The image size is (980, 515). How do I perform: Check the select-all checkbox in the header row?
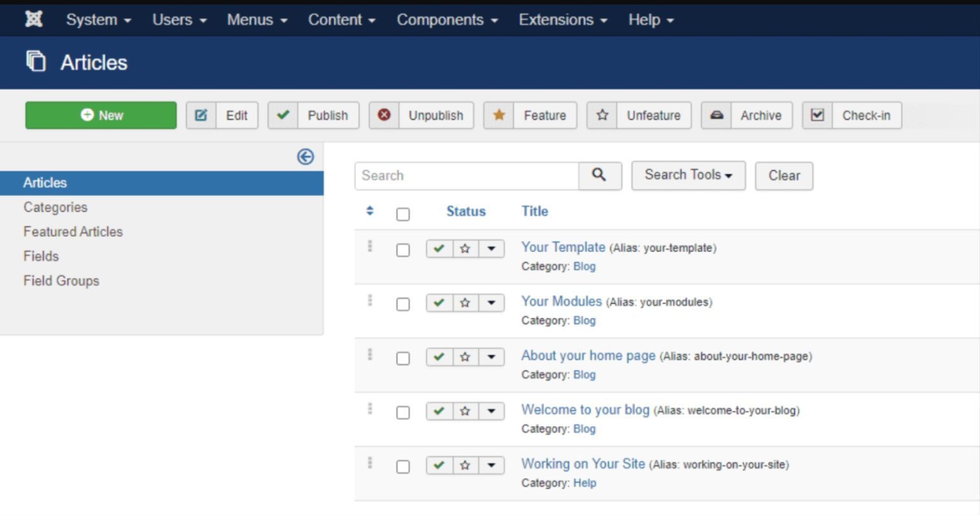click(x=403, y=214)
